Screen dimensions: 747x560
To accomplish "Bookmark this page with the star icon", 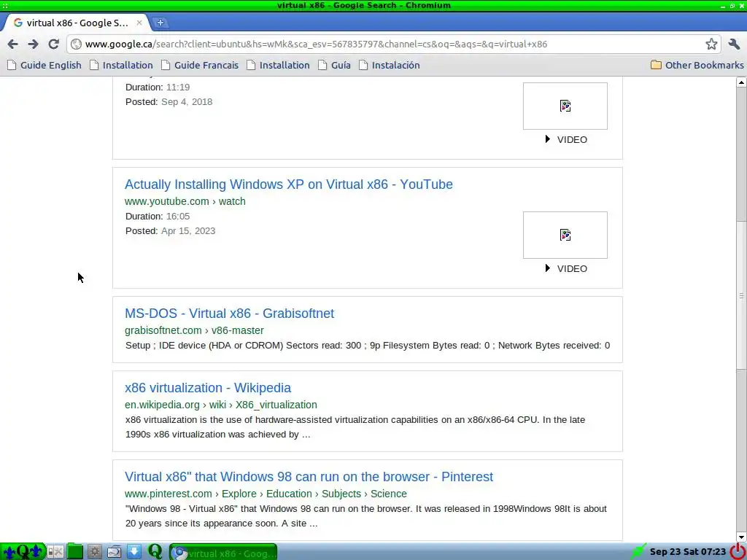I will (x=711, y=44).
